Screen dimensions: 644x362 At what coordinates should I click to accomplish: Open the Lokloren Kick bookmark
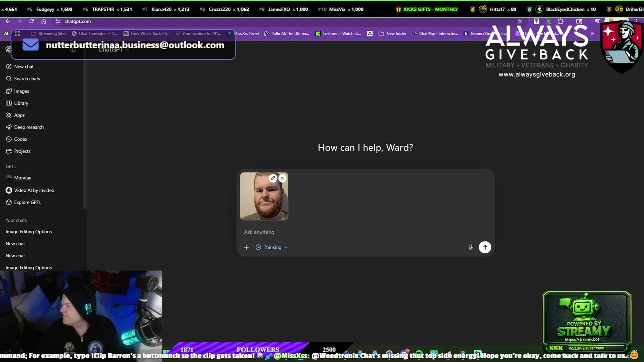click(x=339, y=33)
